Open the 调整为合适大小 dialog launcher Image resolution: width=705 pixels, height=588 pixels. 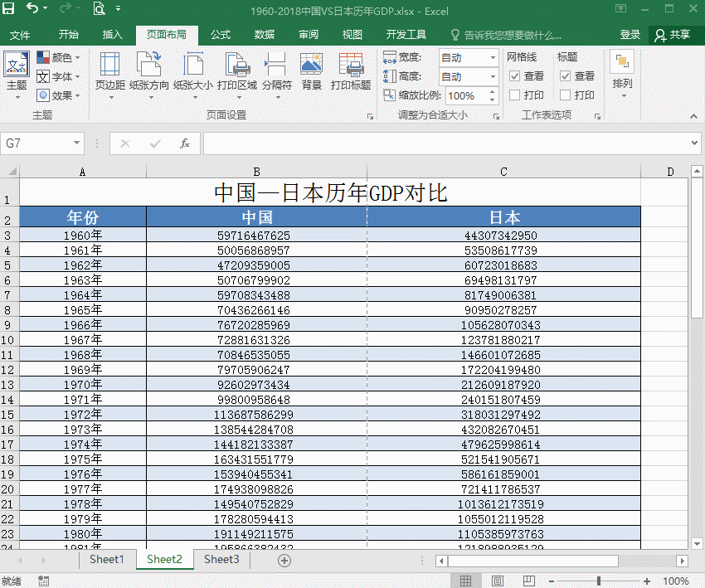tap(496, 116)
